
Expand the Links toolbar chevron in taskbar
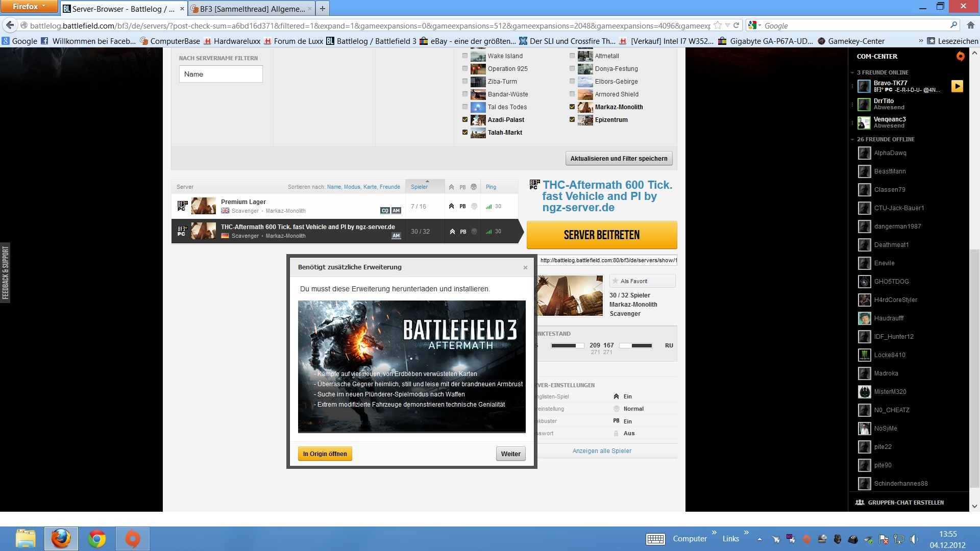coord(746,533)
